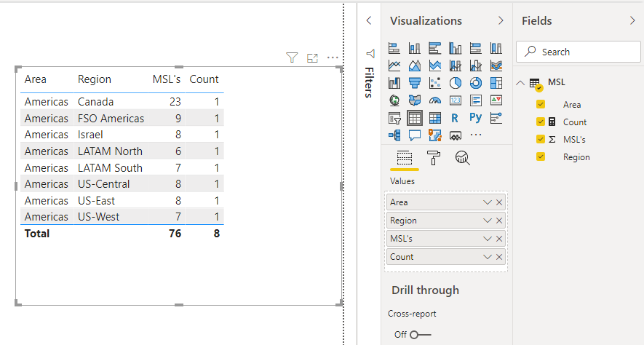Screen dimensions: 644x345
Task: Insert a Treemap visual
Action: point(496,83)
